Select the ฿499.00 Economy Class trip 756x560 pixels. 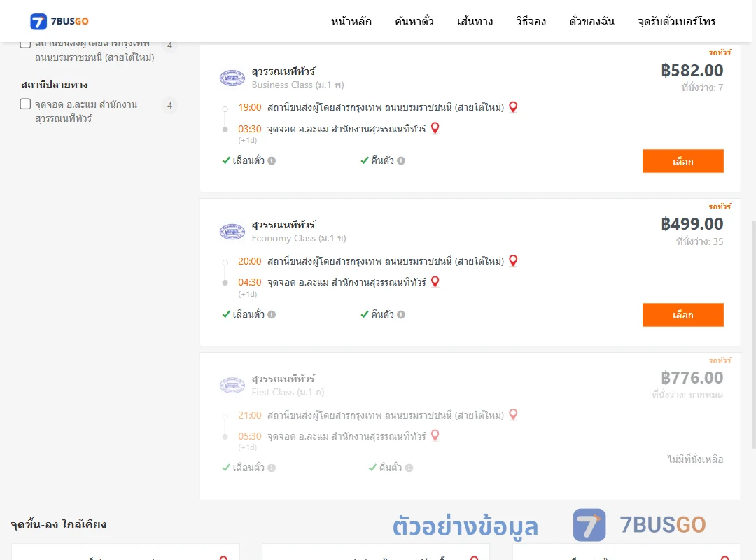point(682,315)
